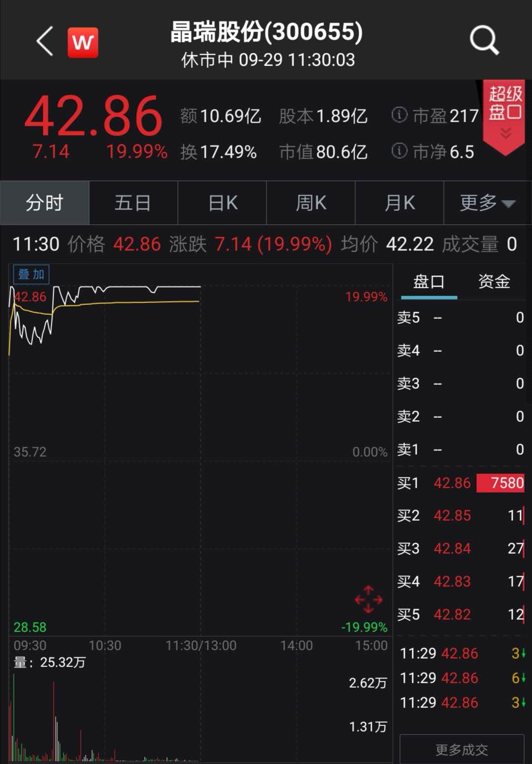532x764 pixels.
Task: Toggle the 叠加 overlay button
Action: (31, 274)
